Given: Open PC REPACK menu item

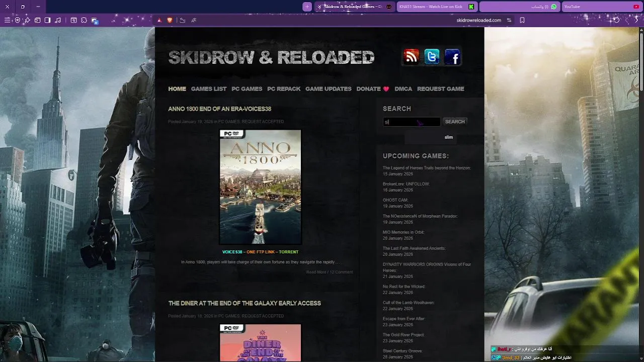Looking at the screenshot, I should click(x=284, y=88).
